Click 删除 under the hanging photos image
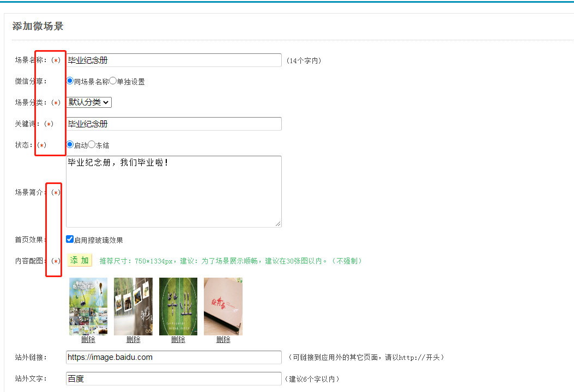The image size is (574, 392). point(133,339)
